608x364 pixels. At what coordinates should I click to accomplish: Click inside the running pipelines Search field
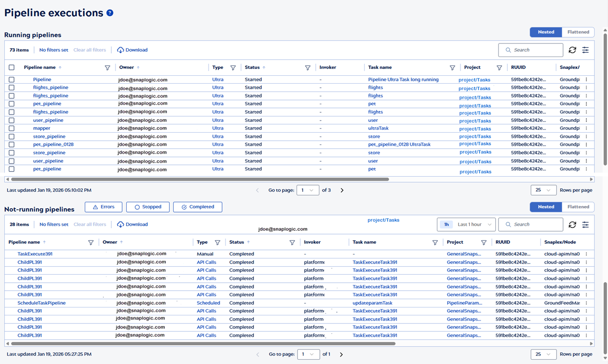[531, 50]
